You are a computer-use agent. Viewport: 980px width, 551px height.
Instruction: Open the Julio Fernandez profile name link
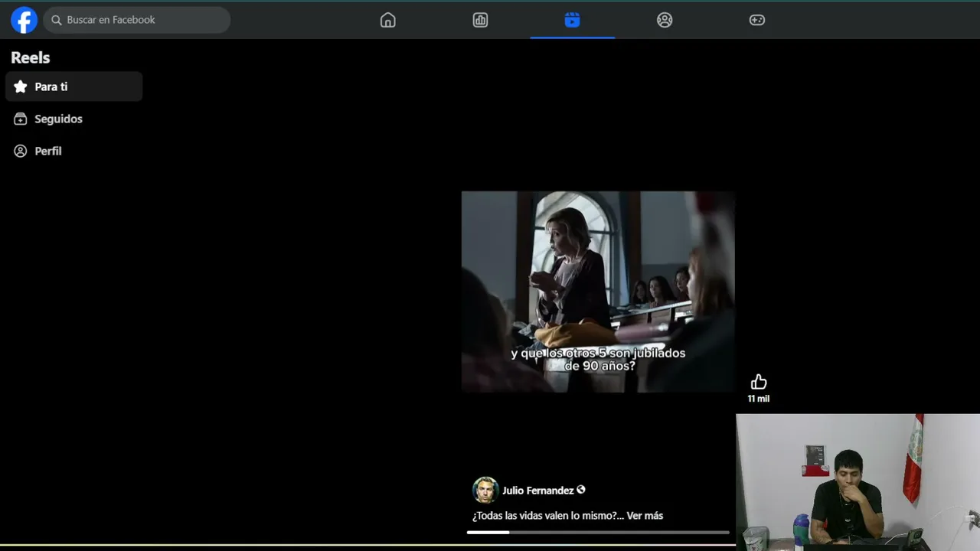[538, 491]
